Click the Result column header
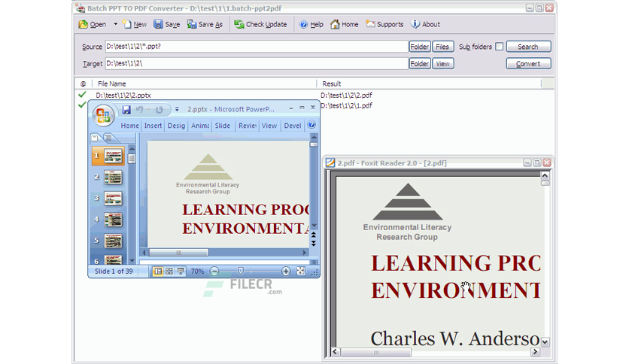This screenshot has width=629, height=364. click(429, 83)
